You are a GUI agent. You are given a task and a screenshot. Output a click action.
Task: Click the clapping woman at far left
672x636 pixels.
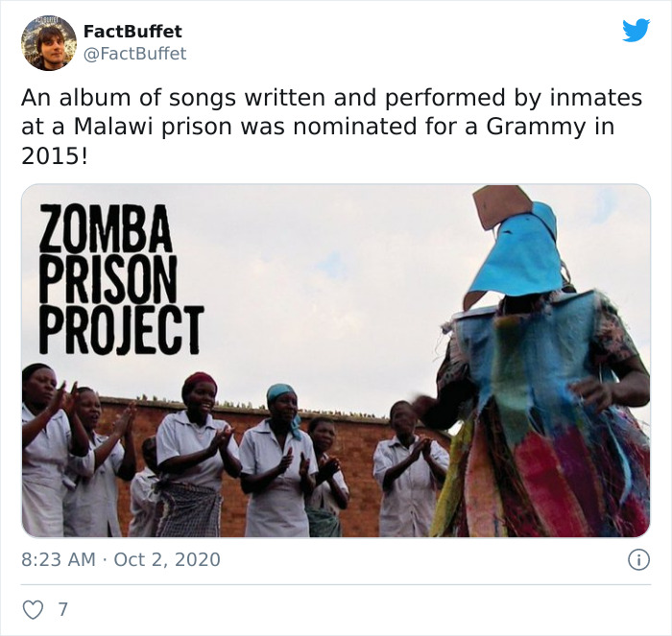coord(45,450)
